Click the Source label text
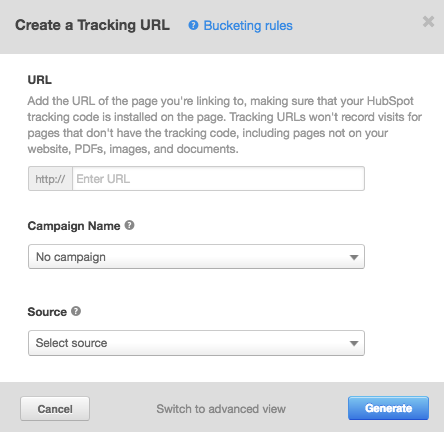Viewport: 444px width, 432px height. [x=47, y=312]
